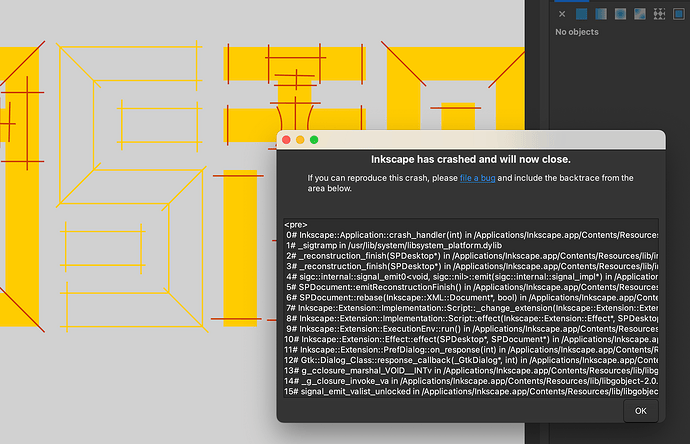Click backtrace line 15# signal_emit_valist_unlocked
Viewport: 690px width, 444px height.
pyautogui.click(x=471, y=392)
